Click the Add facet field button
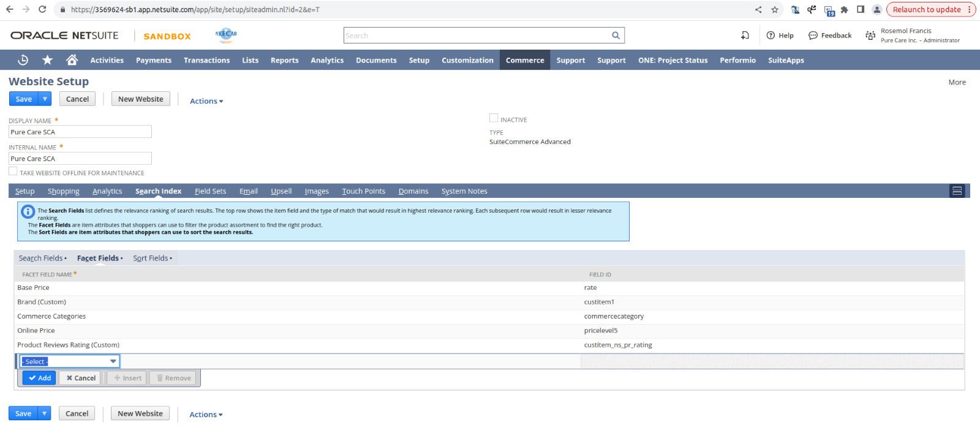 (39, 378)
